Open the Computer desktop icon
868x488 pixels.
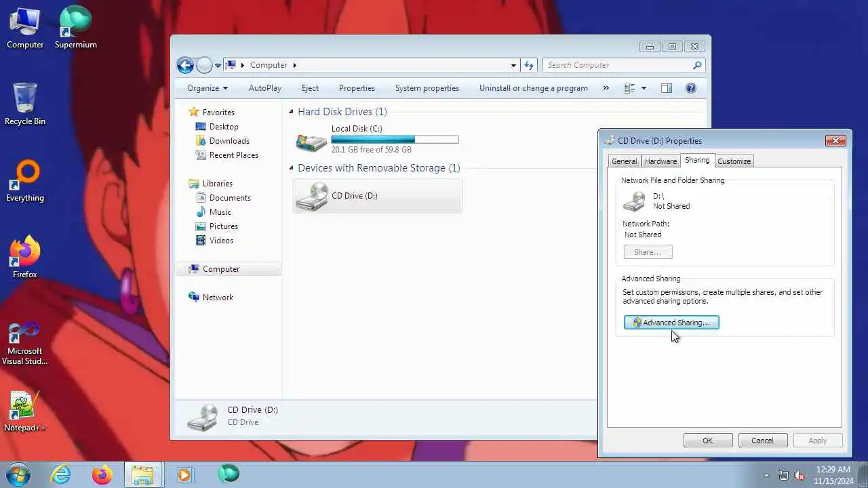click(25, 28)
